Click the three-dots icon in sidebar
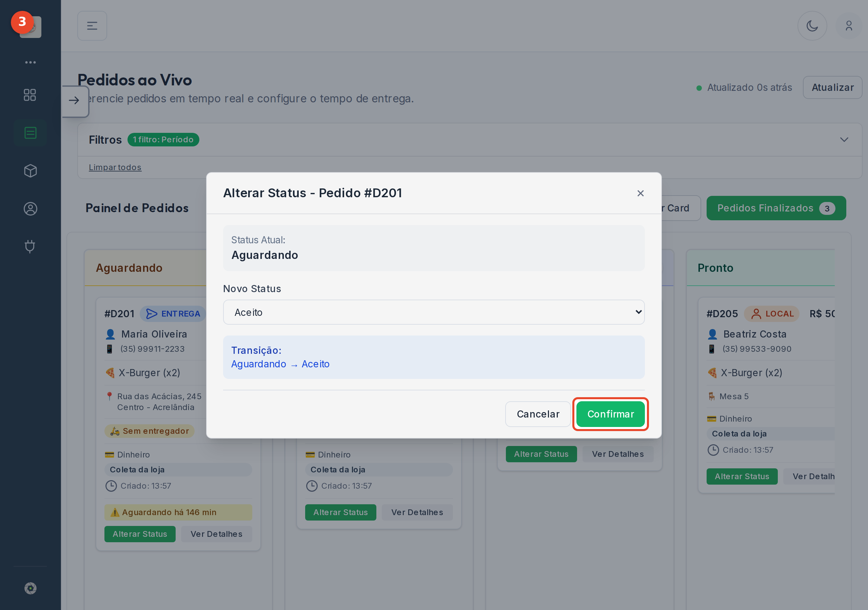This screenshot has width=868, height=610. click(x=30, y=62)
